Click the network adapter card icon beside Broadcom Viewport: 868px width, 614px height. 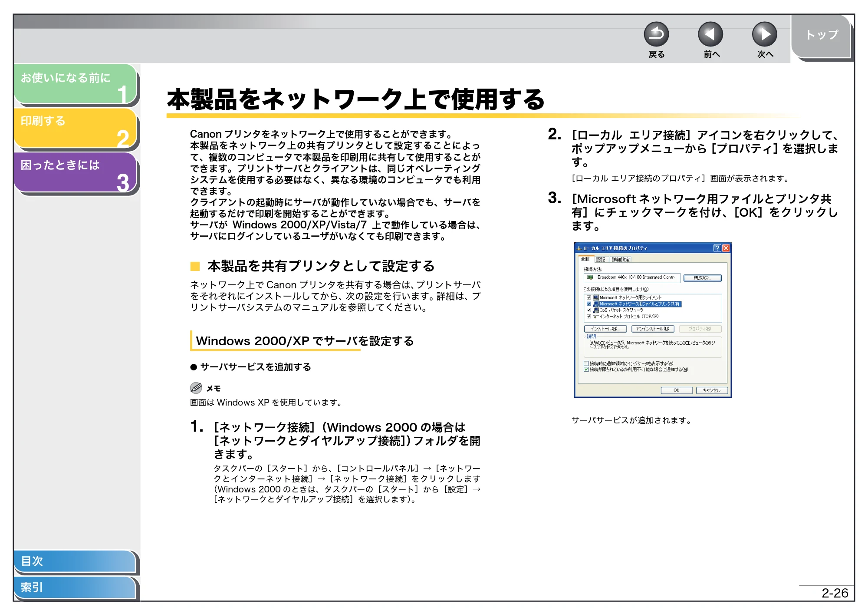[590, 277]
